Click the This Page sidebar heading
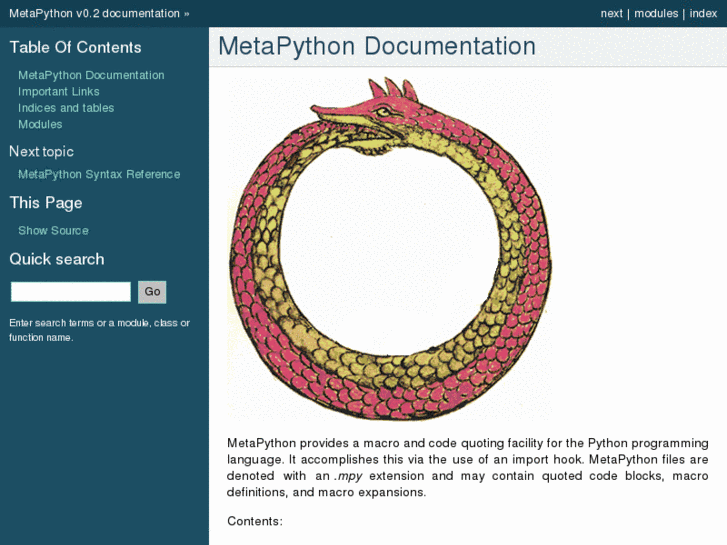The image size is (727, 545). pyautogui.click(x=45, y=203)
